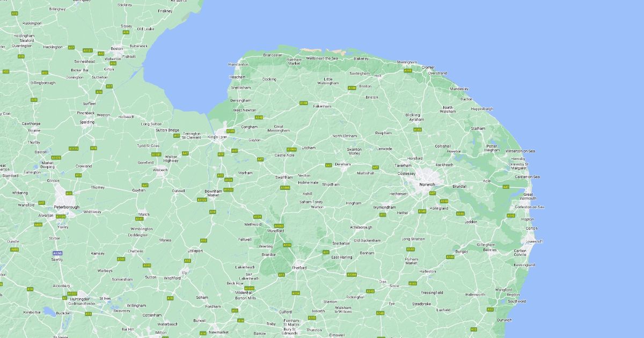Select the A1101 road shield by Wisbech
This screenshot has width=644, height=338.
(x=156, y=155)
